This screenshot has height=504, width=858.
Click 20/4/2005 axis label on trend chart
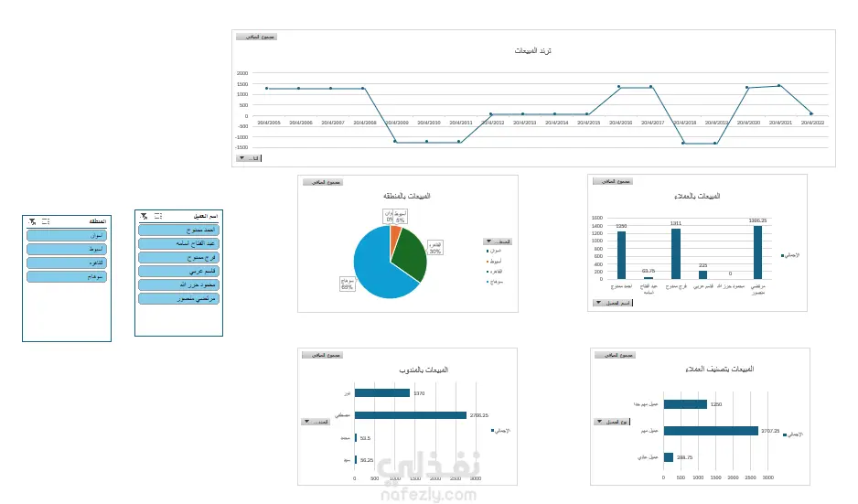click(x=269, y=123)
